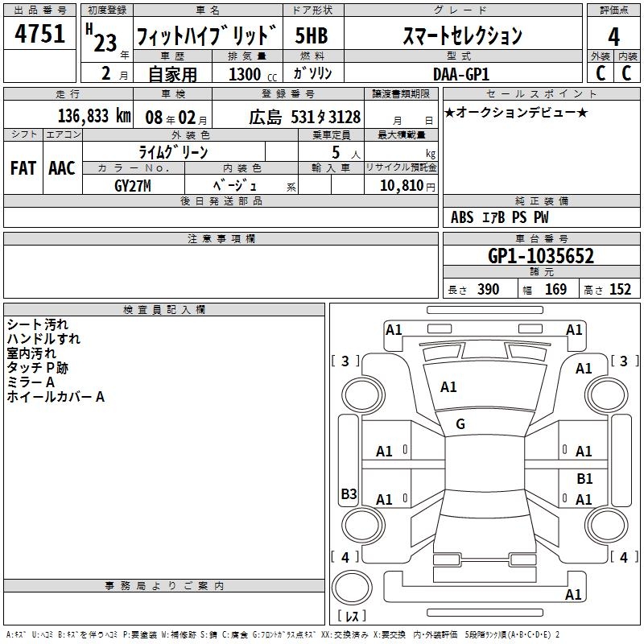
Task: Click the inspection expiry 08年02月
Action: coord(176,118)
